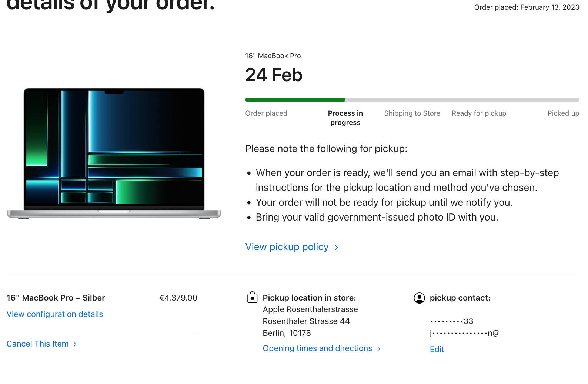Select the Order placed status step

tap(266, 113)
